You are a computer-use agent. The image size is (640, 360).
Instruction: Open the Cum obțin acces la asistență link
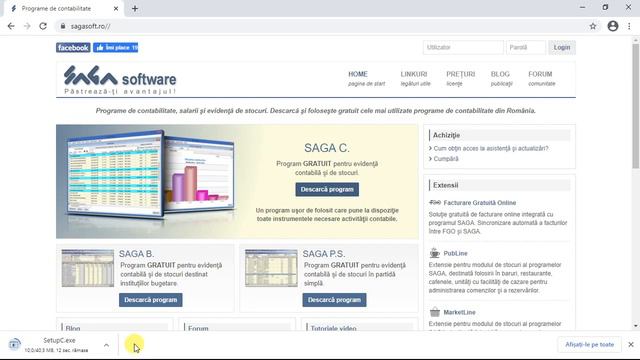491,148
